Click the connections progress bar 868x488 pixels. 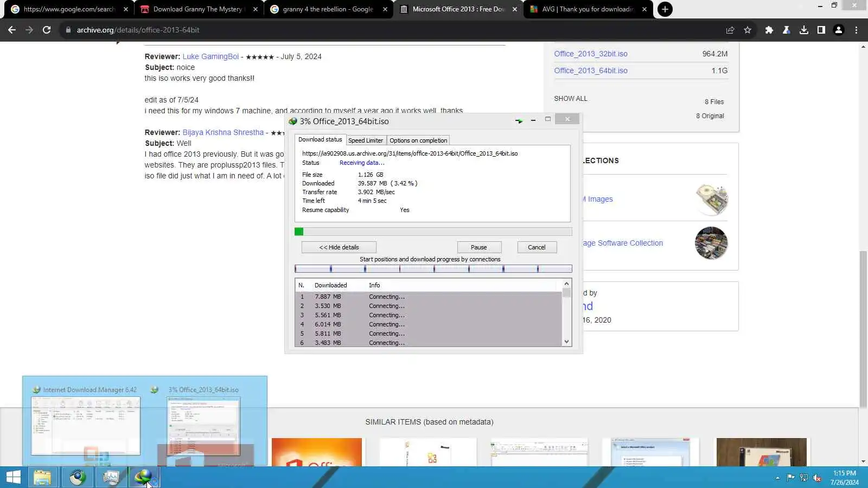click(433, 269)
